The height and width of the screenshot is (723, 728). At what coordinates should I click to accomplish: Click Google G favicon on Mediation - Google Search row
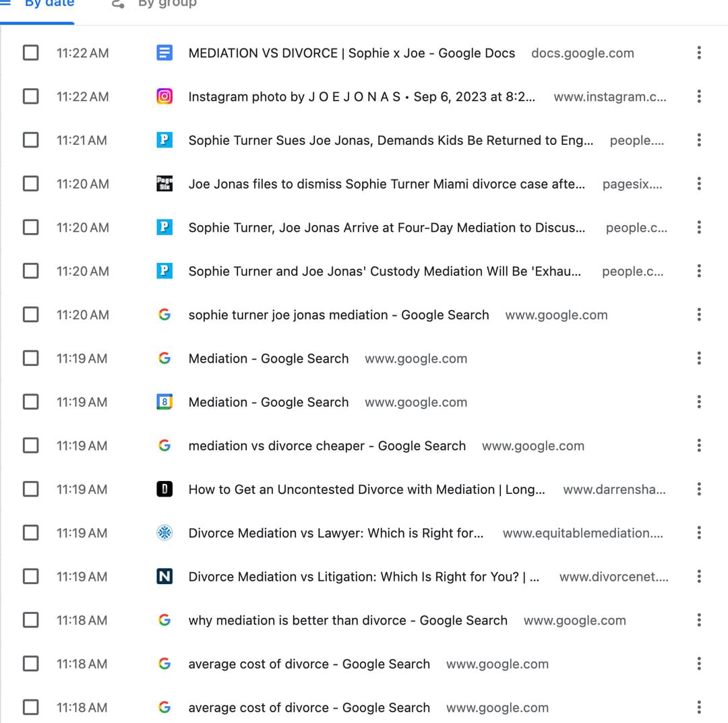[164, 358]
